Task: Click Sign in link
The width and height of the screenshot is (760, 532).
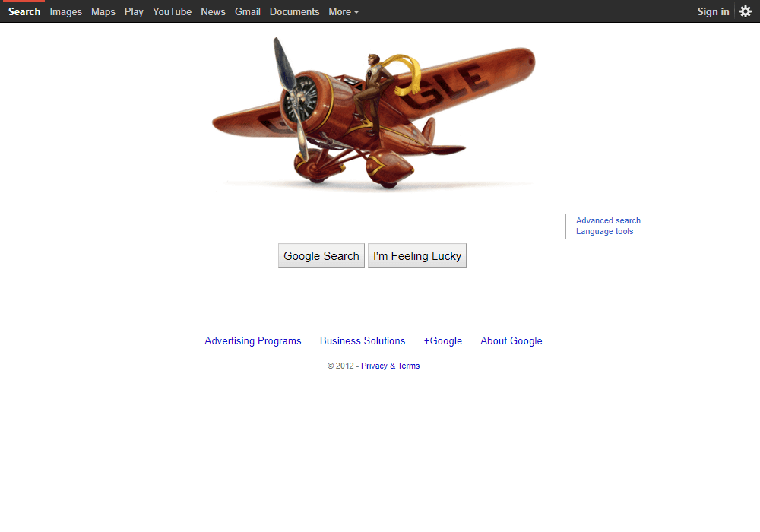Action: pos(713,11)
